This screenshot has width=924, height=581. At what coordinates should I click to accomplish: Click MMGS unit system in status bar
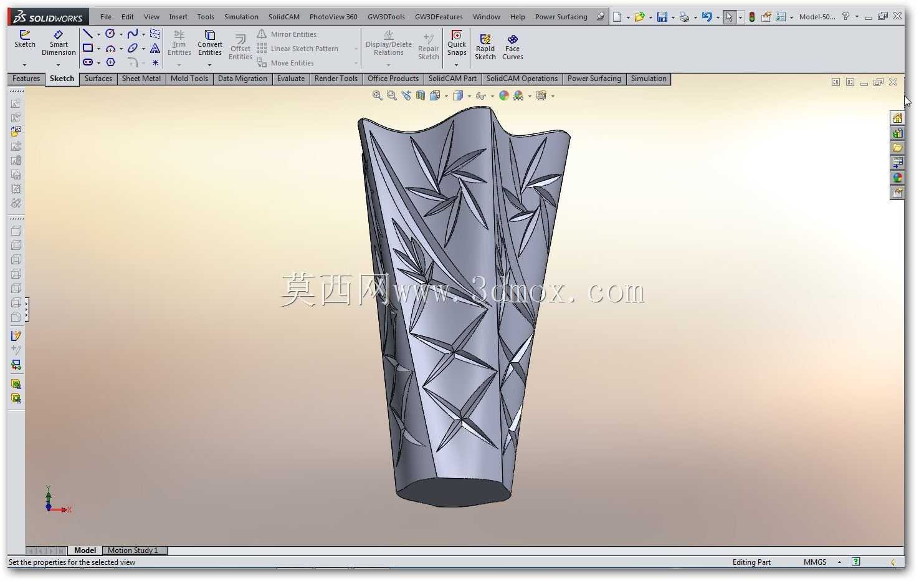click(x=815, y=562)
